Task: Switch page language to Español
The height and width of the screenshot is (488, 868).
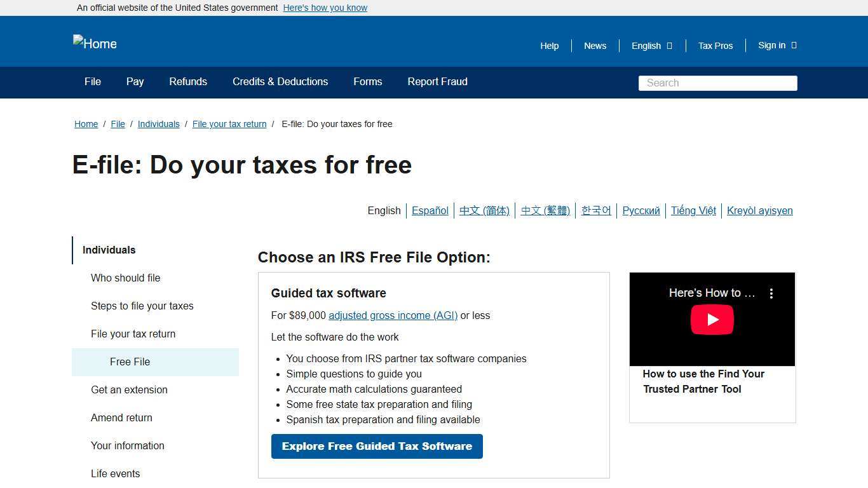Action: pyautogui.click(x=430, y=210)
